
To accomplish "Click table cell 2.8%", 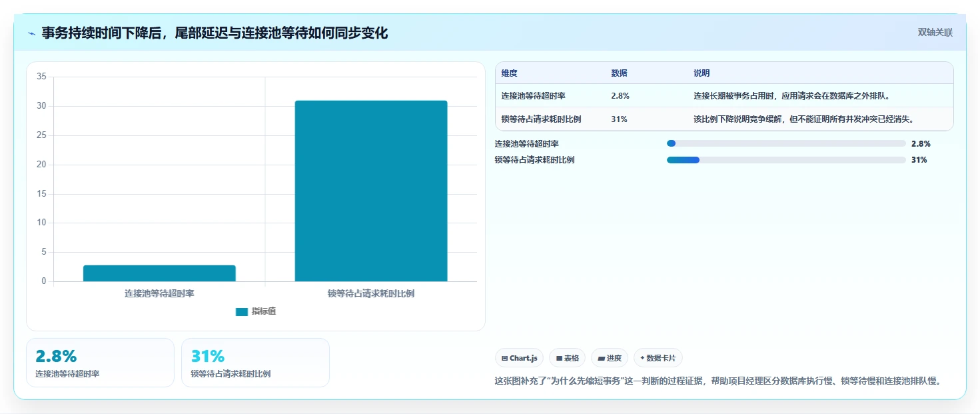I will click(620, 96).
